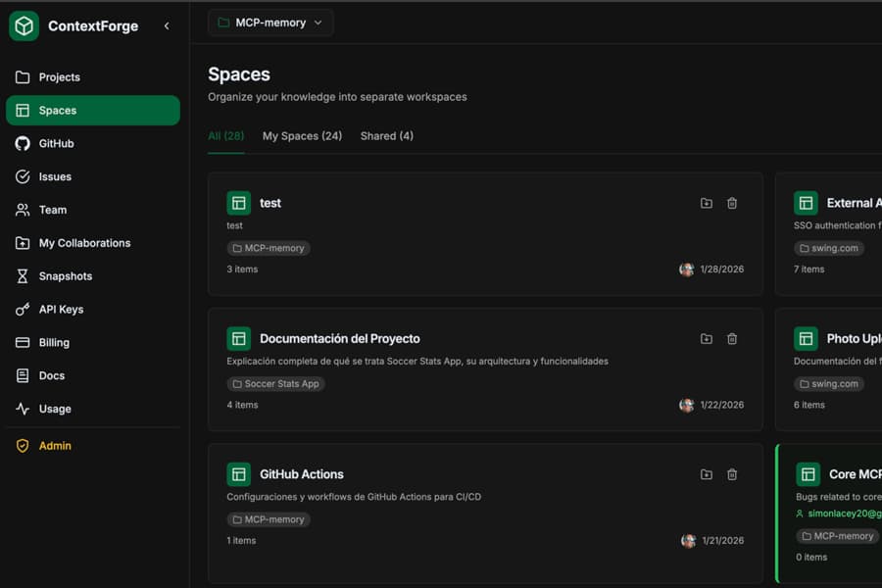Delete the test space via its trash icon
This screenshot has height=588, width=882.
[732, 203]
